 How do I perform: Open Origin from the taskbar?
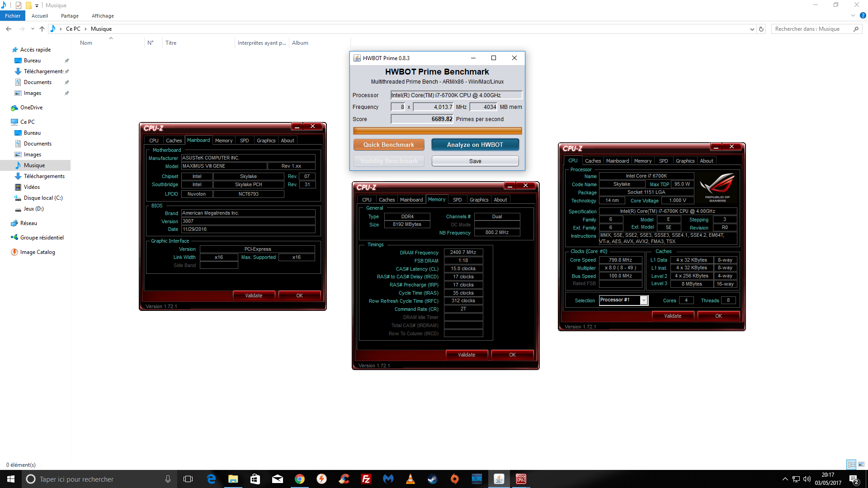pyautogui.click(x=454, y=479)
